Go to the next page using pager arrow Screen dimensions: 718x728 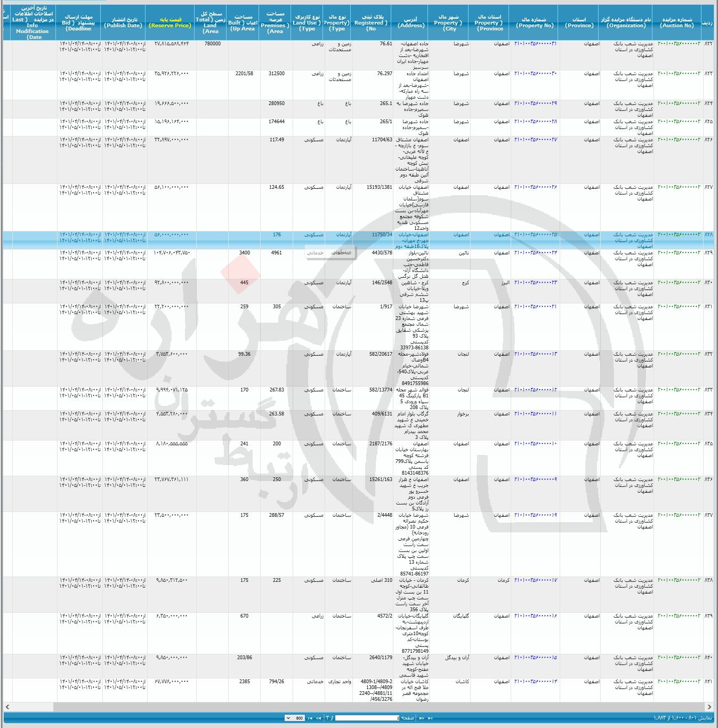(318, 718)
